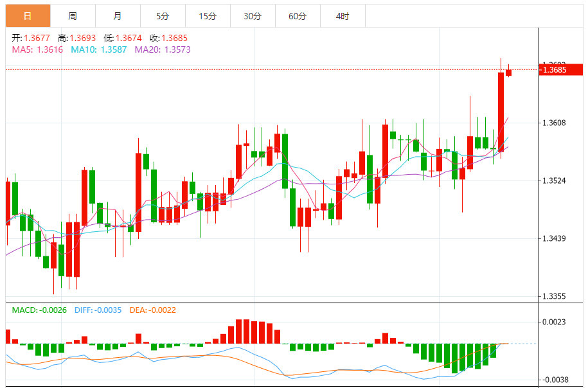Image resolution: width=588 pixels, height=388 pixels.
Task: Open the 4时 interval tab
Action: point(343,16)
